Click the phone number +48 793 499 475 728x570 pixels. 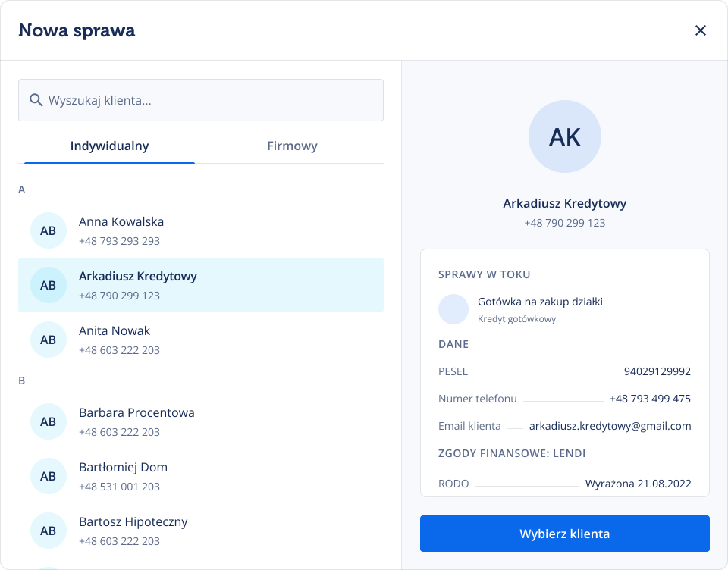point(650,399)
